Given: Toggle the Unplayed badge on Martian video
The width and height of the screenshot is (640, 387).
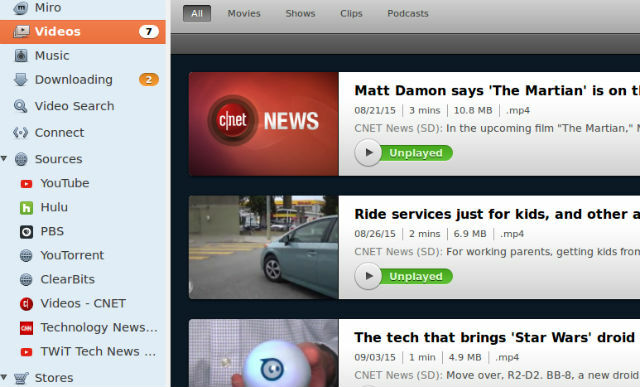Looking at the screenshot, I should (416, 153).
